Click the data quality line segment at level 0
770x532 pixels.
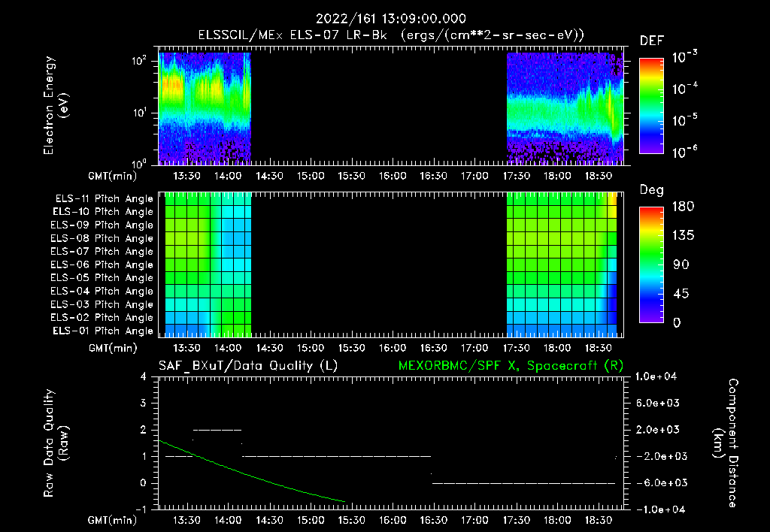pyautogui.click(x=523, y=483)
